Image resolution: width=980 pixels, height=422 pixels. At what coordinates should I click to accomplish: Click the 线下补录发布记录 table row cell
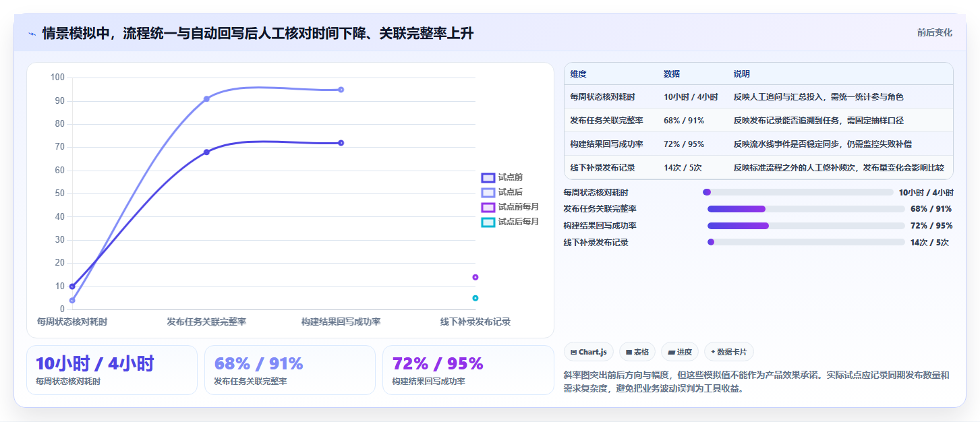602,168
